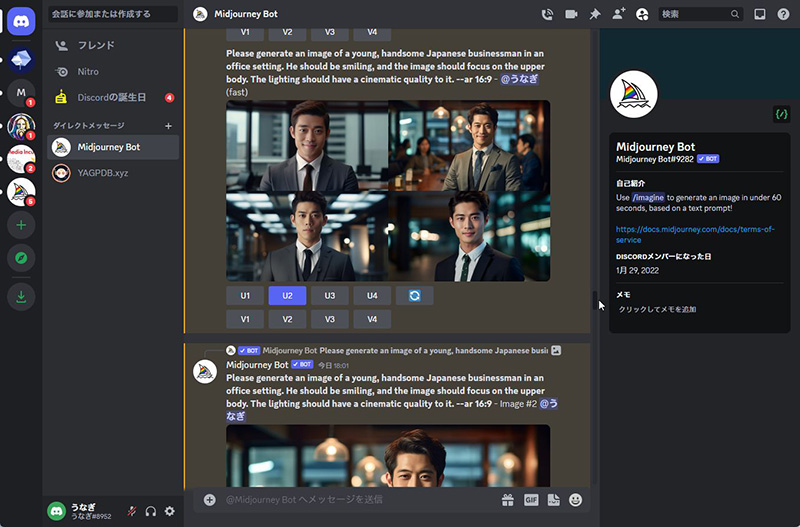Hide the user profile side panel
The height and width of the screenshot is (527, 800).
click(642, 14)
